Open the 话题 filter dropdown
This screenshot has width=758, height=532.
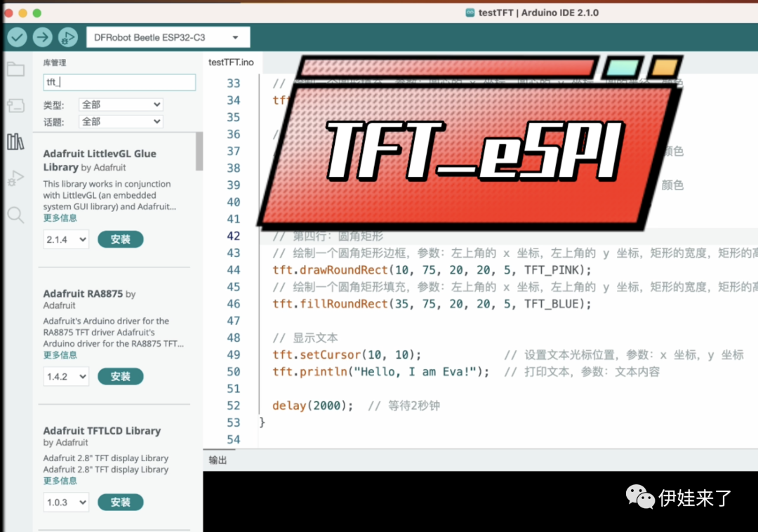(x=121, y=121)
